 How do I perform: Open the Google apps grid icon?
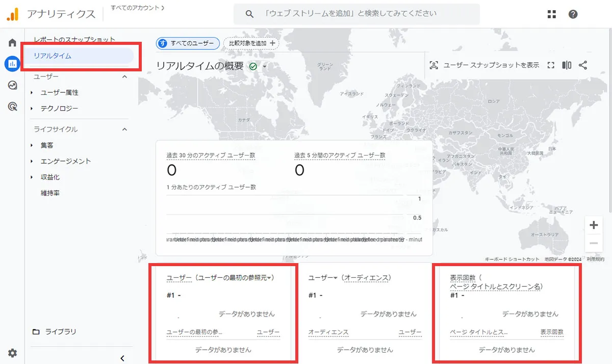point(551,14)
